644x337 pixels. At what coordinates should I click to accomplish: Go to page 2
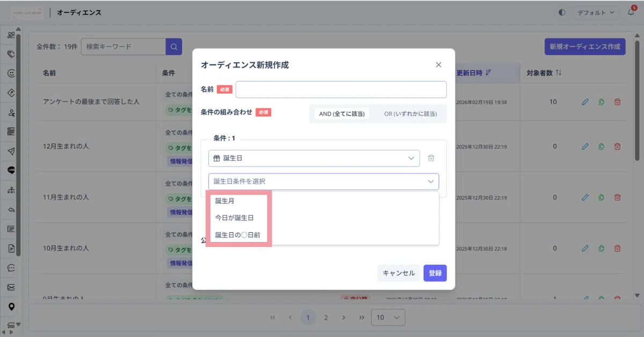coord(326,317)
